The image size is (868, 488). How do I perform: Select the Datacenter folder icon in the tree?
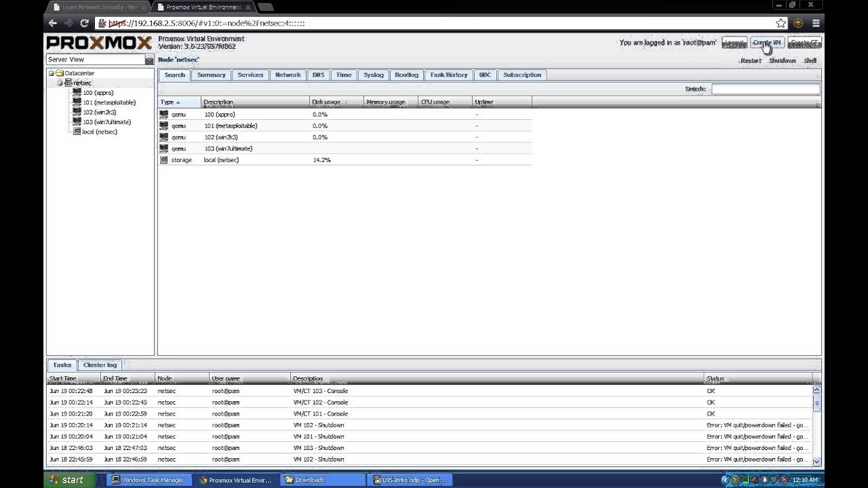click(x=60, y=73)
